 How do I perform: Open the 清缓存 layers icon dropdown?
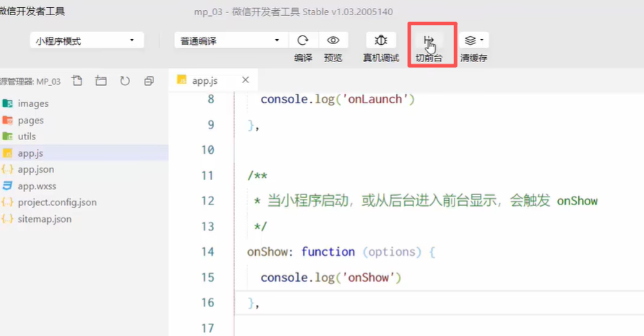(x=473, y=40)
